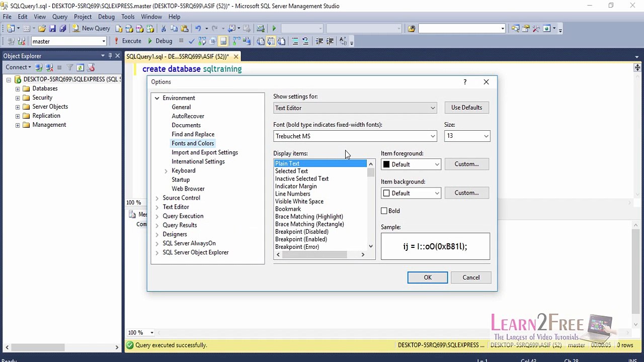
Task: Open the Query menu
Action: tap(60, 17)
